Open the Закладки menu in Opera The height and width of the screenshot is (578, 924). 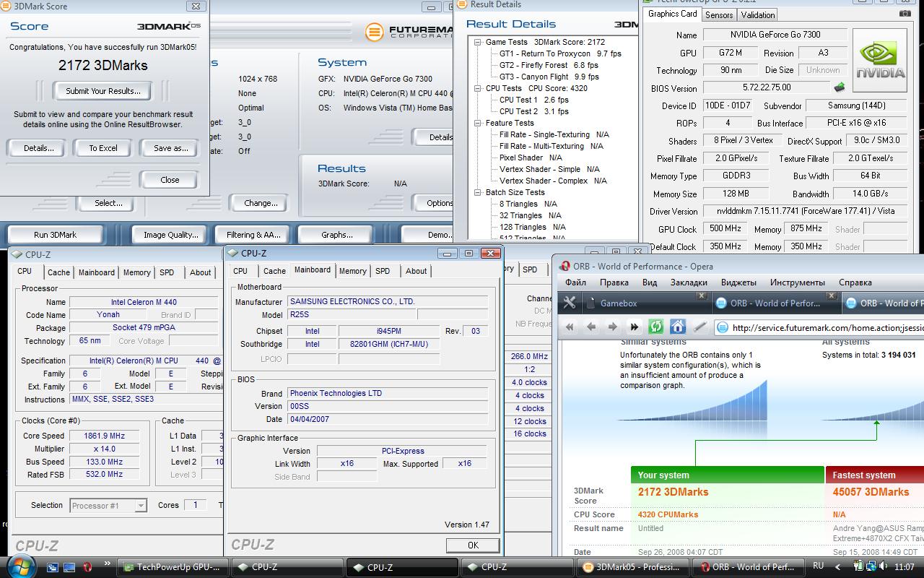coord(689,282)
